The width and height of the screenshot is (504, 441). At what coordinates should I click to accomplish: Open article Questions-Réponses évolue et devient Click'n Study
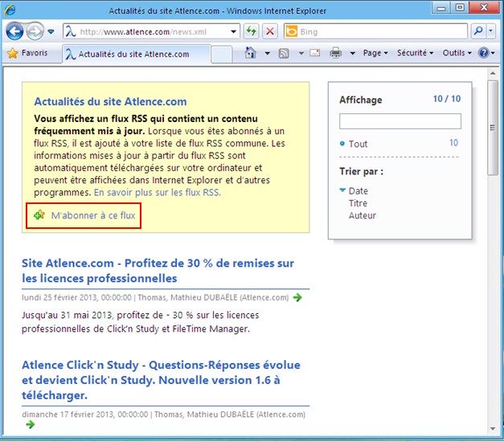pos(161,380)
